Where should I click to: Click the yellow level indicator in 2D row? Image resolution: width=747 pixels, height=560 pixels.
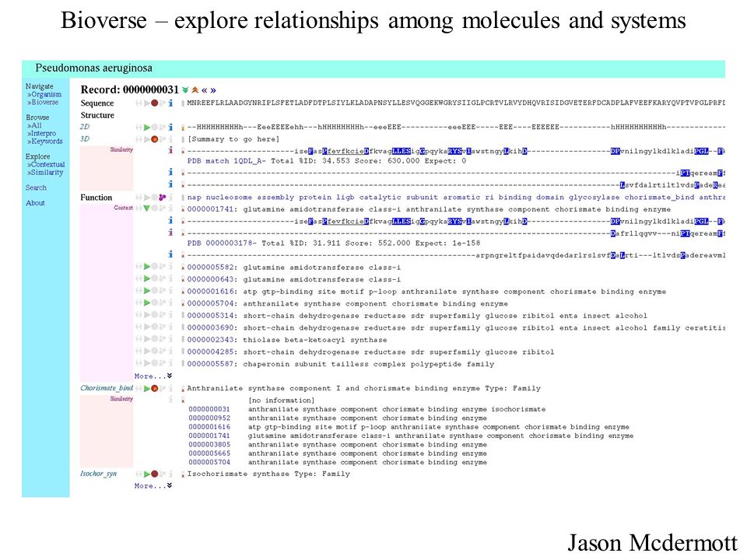(x=183, y=127)
